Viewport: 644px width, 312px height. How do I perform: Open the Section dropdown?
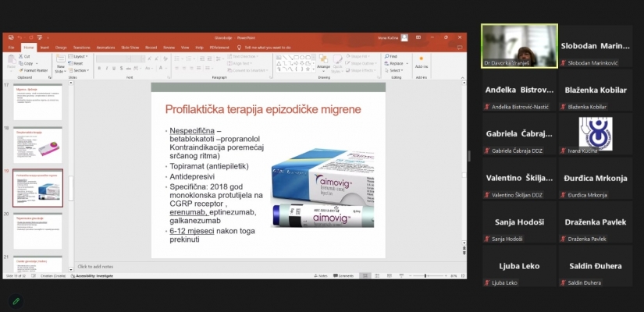[x=80, y=70]
